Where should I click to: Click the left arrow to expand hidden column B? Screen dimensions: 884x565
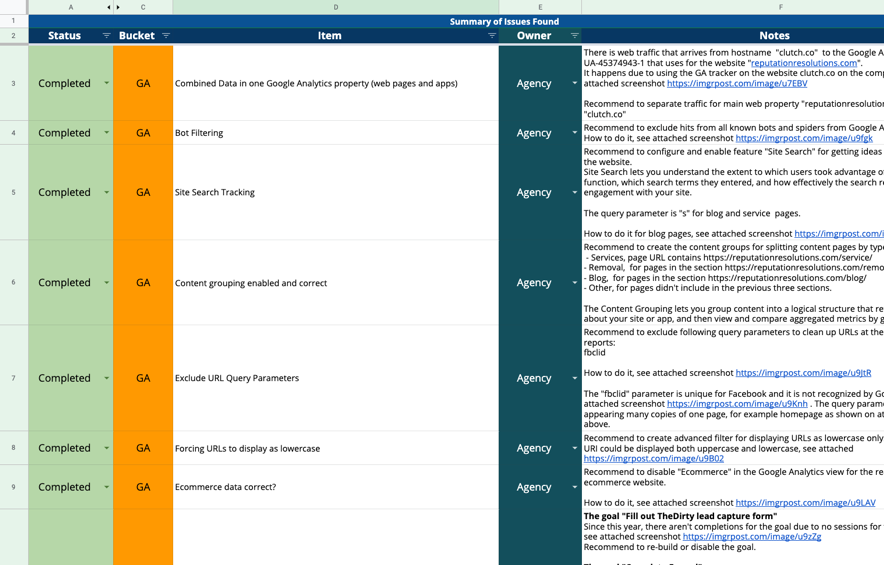(108, 7)
